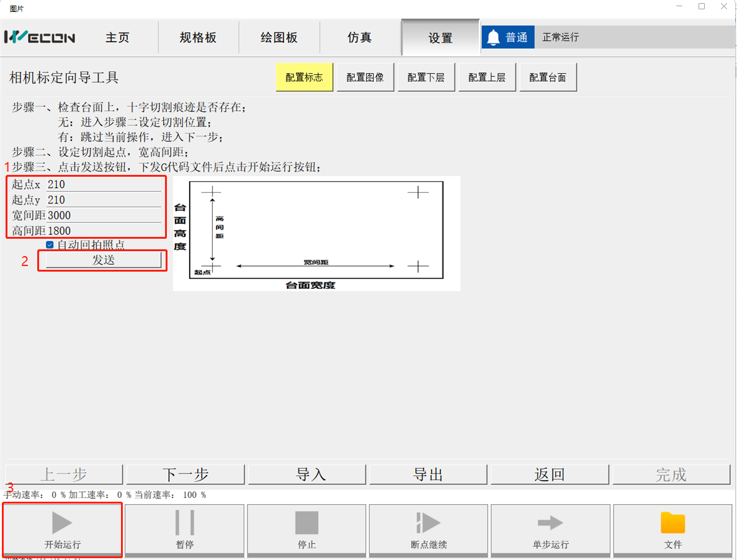
Task: Focus the 宽间距 value field
Action: coord(103,215)
